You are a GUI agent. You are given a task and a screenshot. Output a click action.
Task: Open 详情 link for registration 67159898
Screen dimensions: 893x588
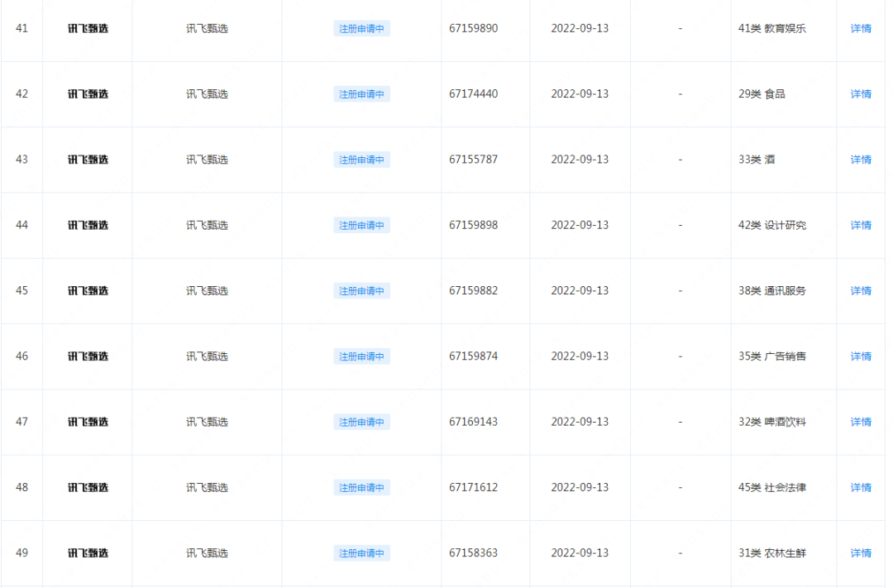861,225
